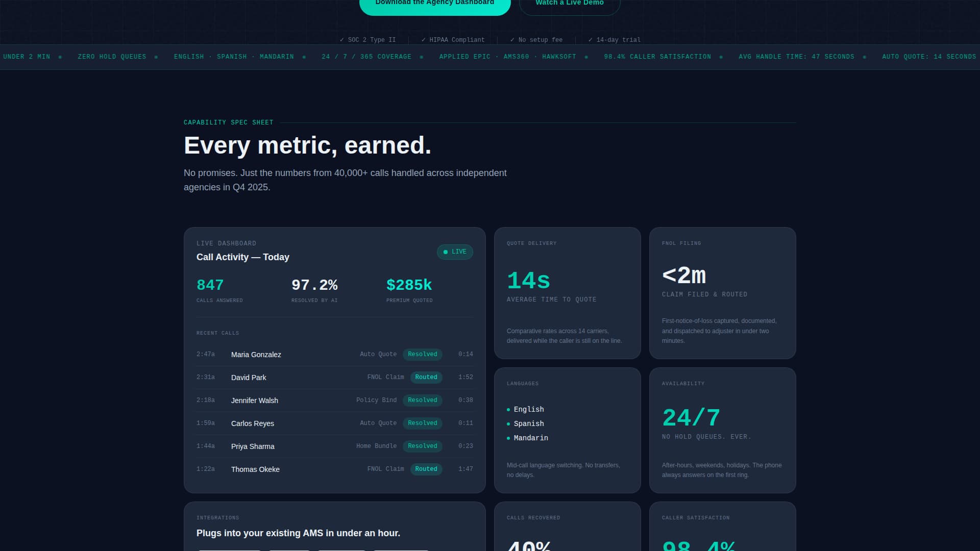This screenshot has width=980, height=551.
Task: Click AVG HANDLE TIME: 47 SECONDS ticker
Action: pyautogui.click(x=796, y=57)
